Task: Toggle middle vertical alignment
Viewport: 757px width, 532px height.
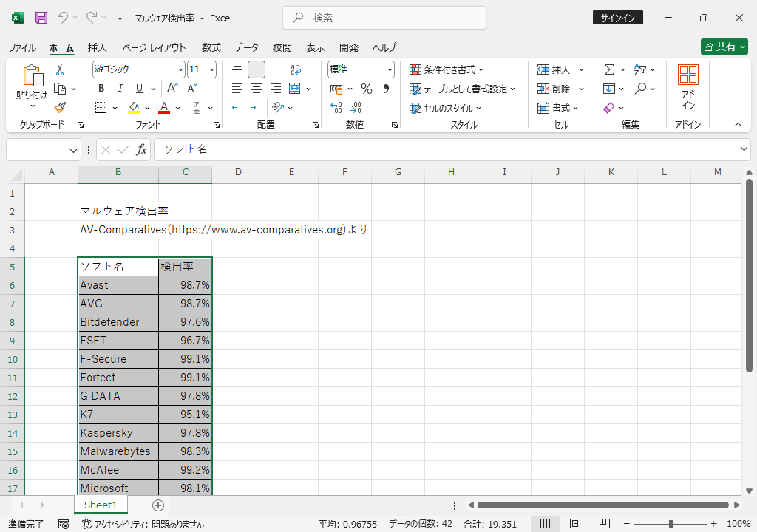Action: [x=257, y=69]
